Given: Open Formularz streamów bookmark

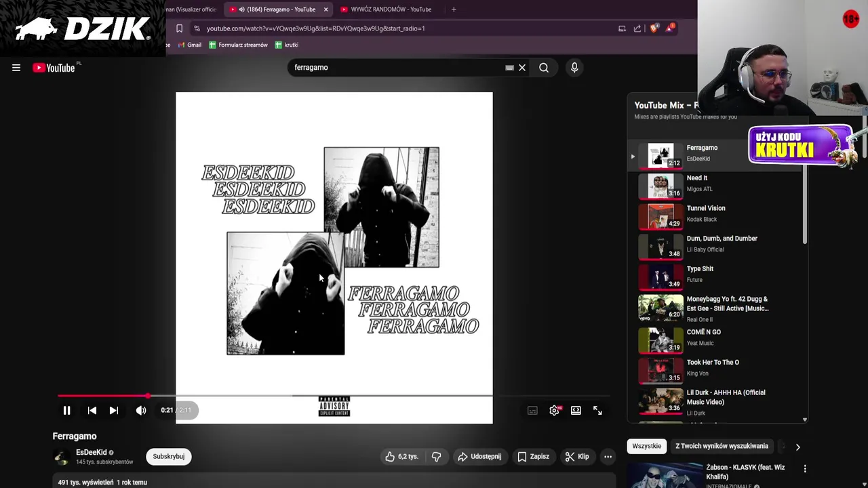Looking at the screenshot, I should [x=238, y=45].
